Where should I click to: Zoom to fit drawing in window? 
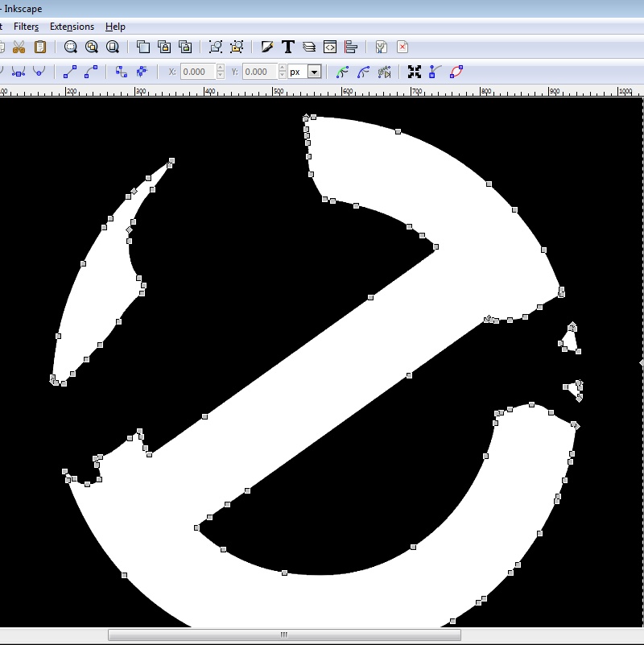(92, 47)
